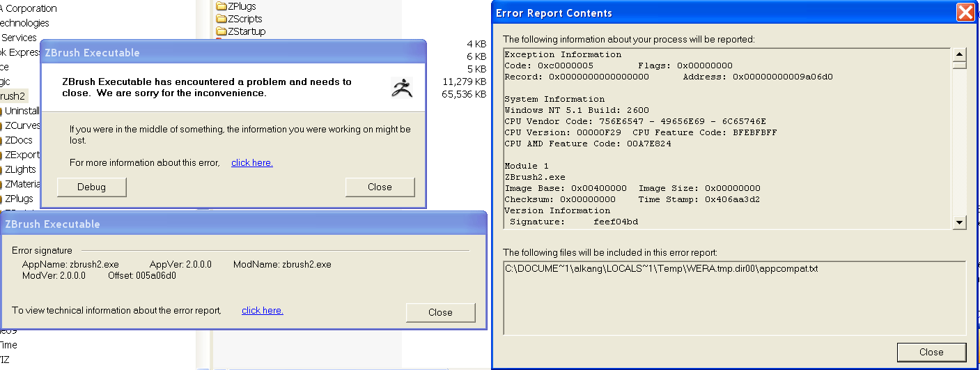
Task: Select highlighted 'rush2' folder in the tree
Action: [13, 96]
